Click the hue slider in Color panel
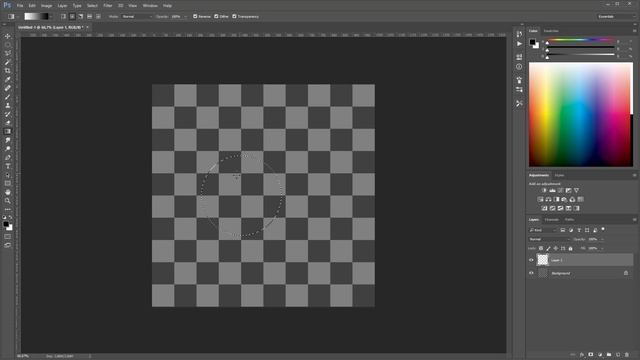 click(x=580, y=40)
